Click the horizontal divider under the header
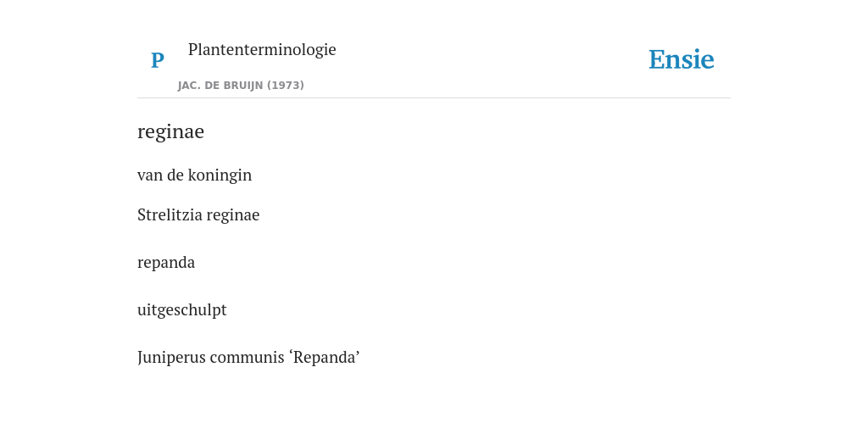This screenshot has height=434, width=868. [x=434, y=98]
